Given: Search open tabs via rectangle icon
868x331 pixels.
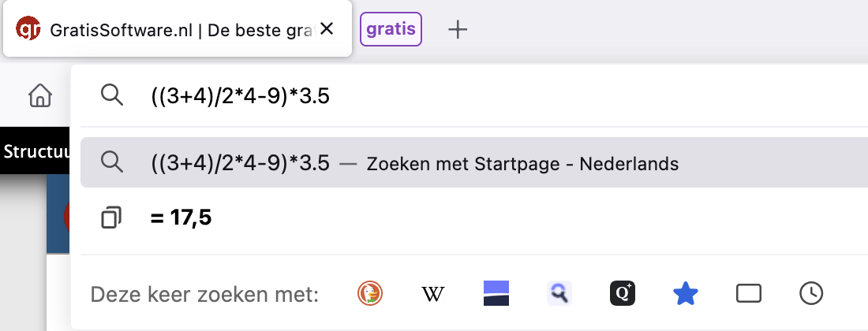Looking at the screenshot, I should (x=748, y=294).
